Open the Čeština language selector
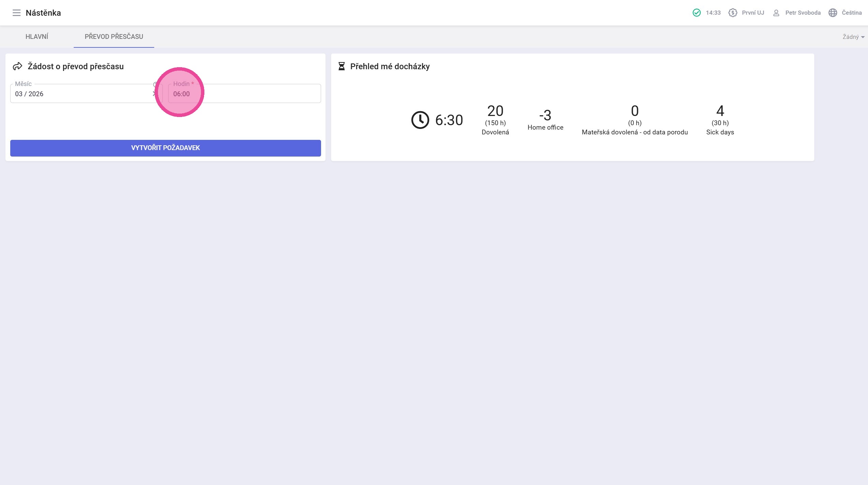 851,13
